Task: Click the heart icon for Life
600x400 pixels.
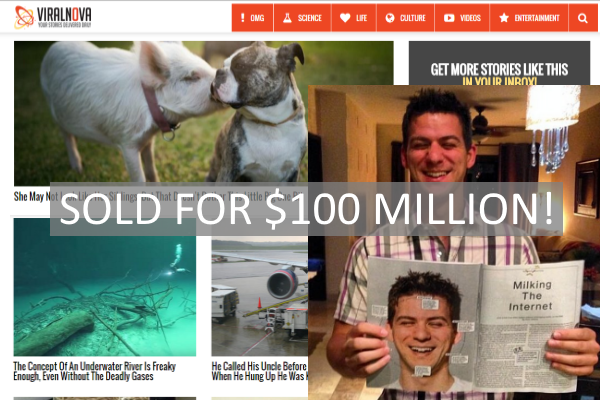Action: point(345,18)
